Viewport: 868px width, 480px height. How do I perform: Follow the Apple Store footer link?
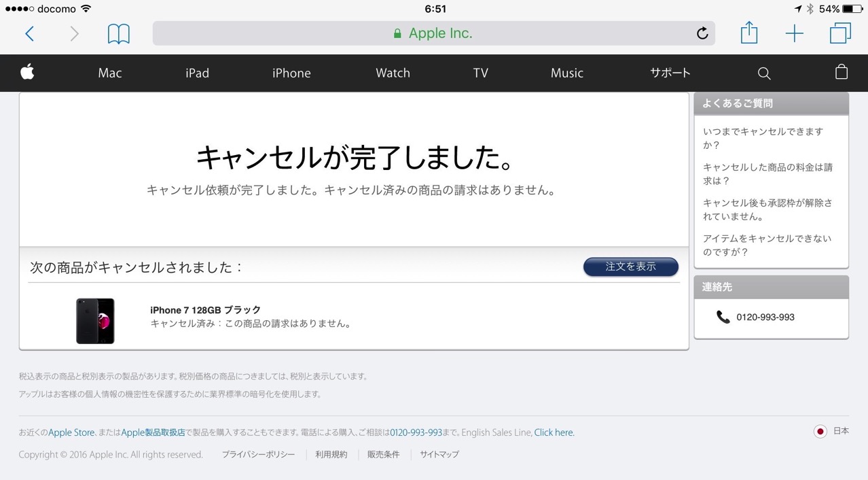(x=71, y=432)
